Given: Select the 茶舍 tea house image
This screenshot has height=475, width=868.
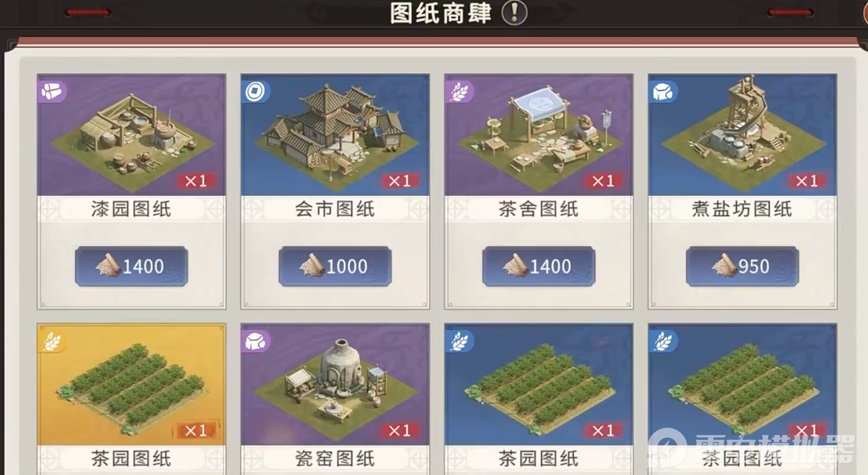Looking at the screenshot, I should pyautogui.click(x=539, y=135).
